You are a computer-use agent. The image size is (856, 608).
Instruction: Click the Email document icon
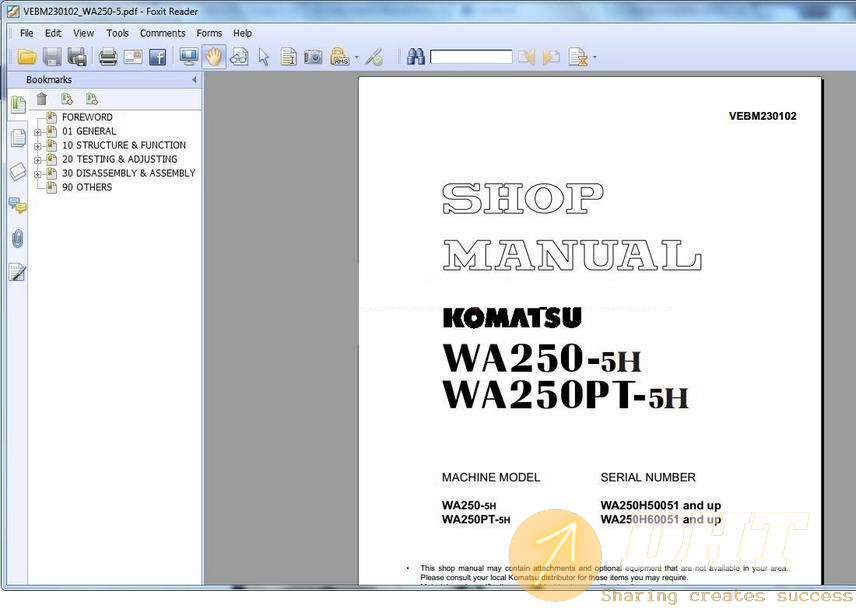point(133,57)
